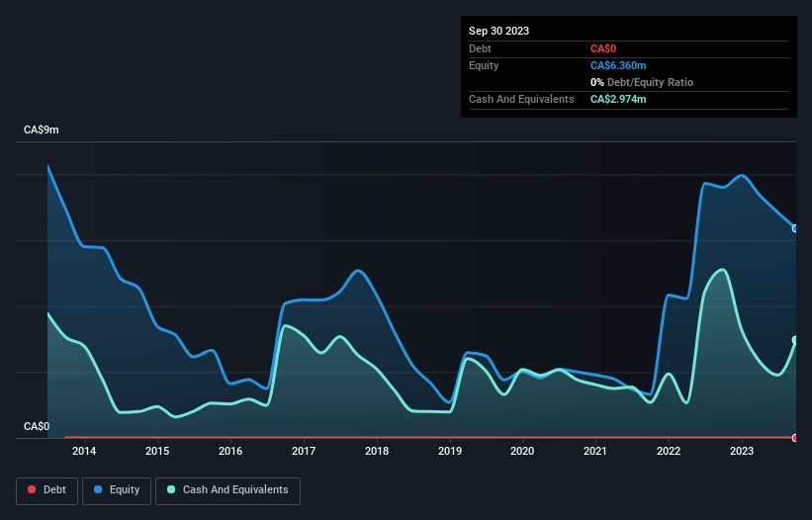This screenshot has height=520, width=812.
Task: Click the 2016 x-axis label
Action: 230,451
